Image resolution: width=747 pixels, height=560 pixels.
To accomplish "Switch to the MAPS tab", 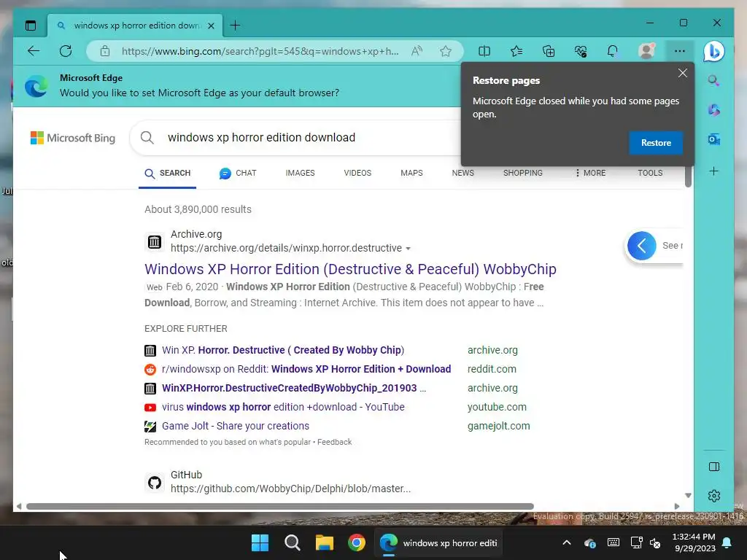I will coord(411,173).
